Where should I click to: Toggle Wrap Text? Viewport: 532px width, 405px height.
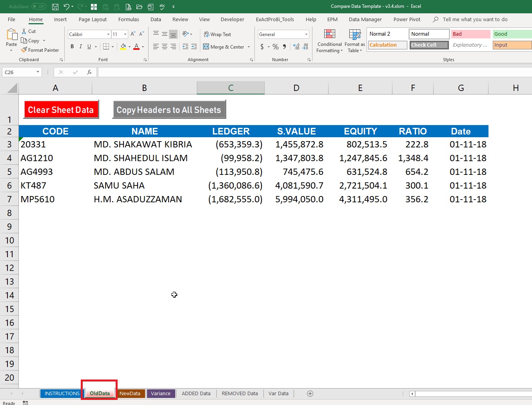coord(217,34)
